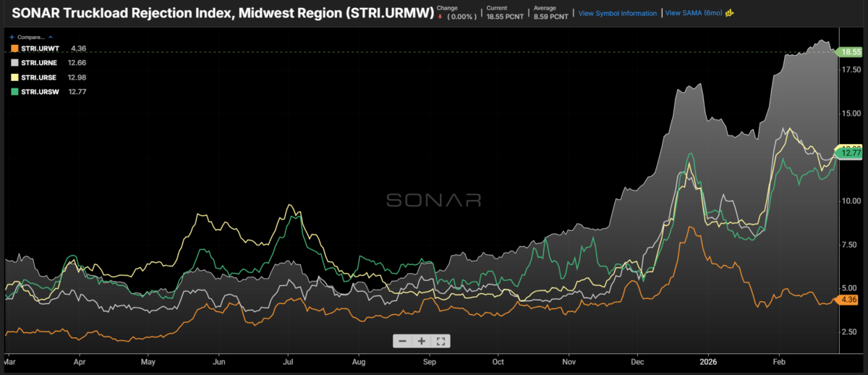
Task: Click the 18.55 current price marker
Action: pyautogui.click(x=850, y=52)
